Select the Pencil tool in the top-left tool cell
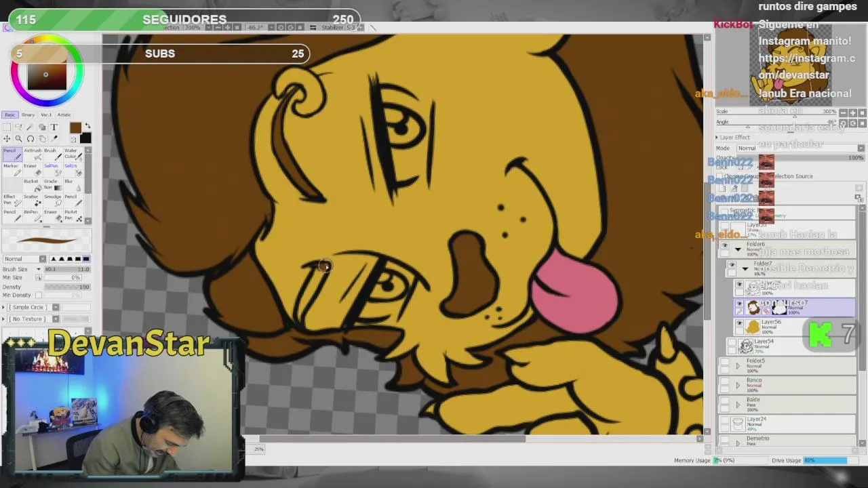 click(x=13, y=155)
